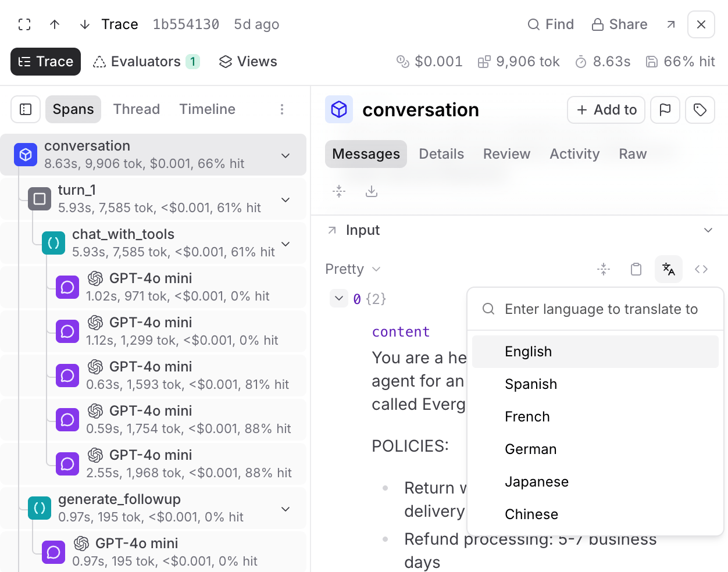Toggle the sidebar panel layout icon
This screenshot has height=572, width=728.
click(x=26, y=109)
